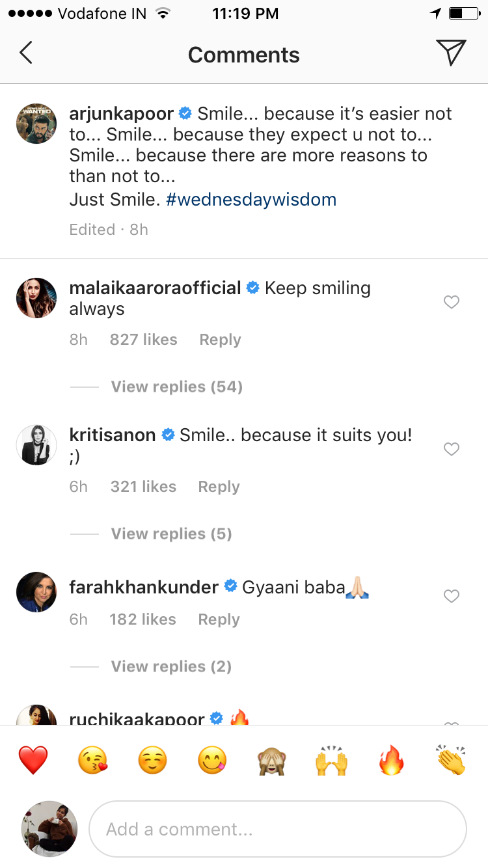488x868 pixels.
Task: Open the direct message paper plane icon
Action: click(x=451, y=53)
